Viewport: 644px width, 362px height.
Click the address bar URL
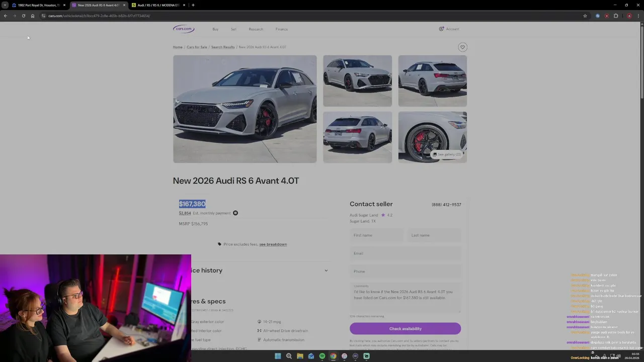click(99, 16)
